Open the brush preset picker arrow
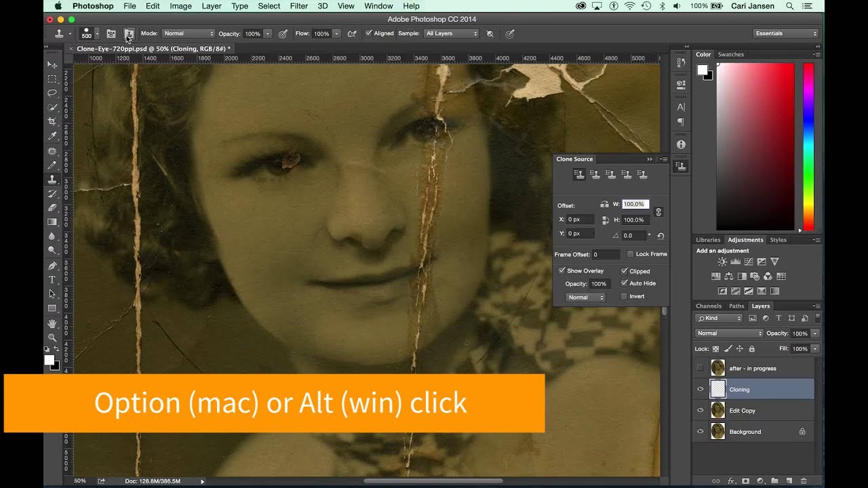This screenshot has width=868, height=488. click(x=97, y=33)
